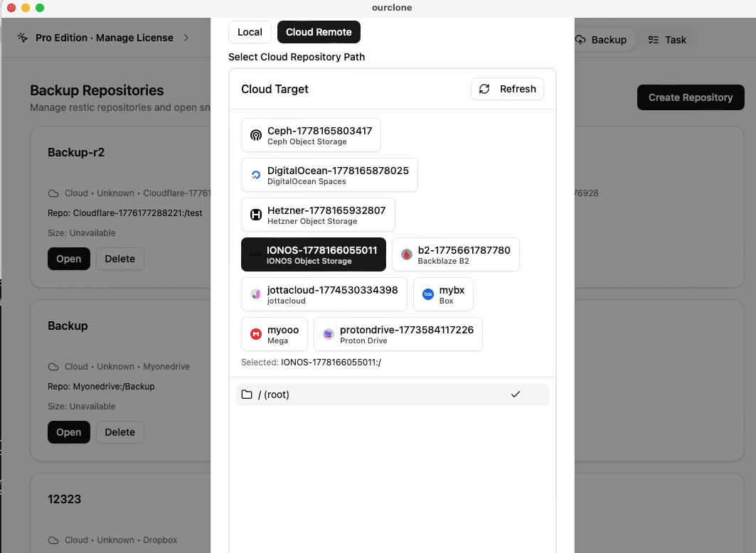Click Size: Unavailable under Myonedrive repo

pos(82,406)
